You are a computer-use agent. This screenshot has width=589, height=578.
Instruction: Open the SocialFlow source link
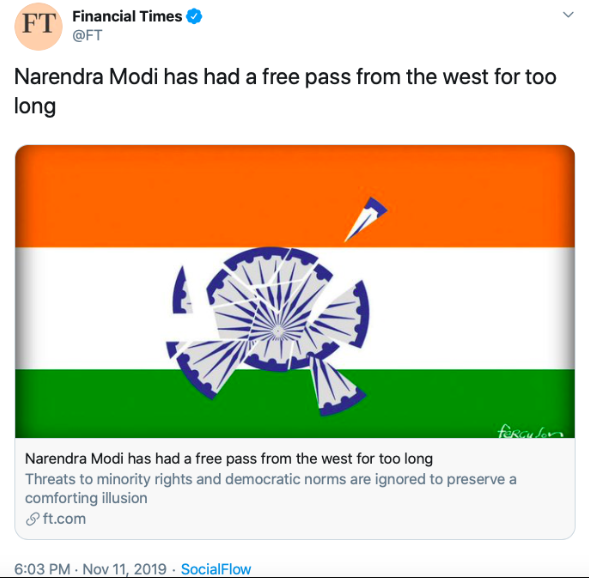[x=216, y=569]
